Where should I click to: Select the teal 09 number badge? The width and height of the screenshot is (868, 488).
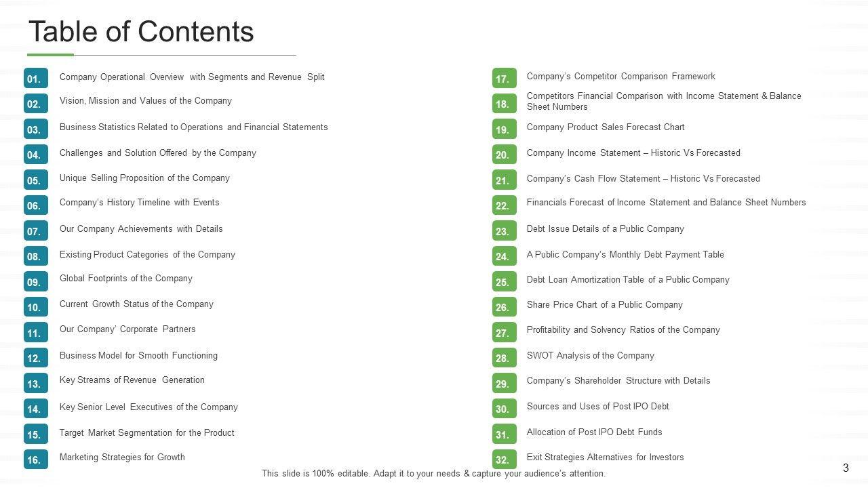click(x=35, y=281)
